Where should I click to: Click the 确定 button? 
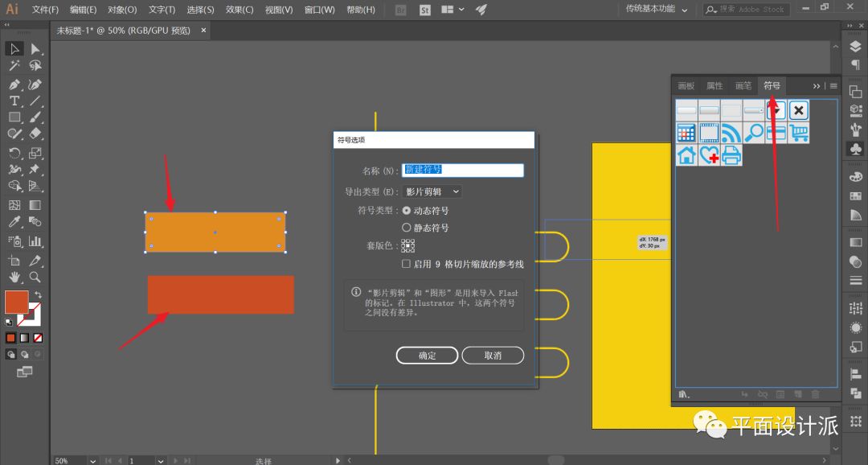(x=427, y=356)
